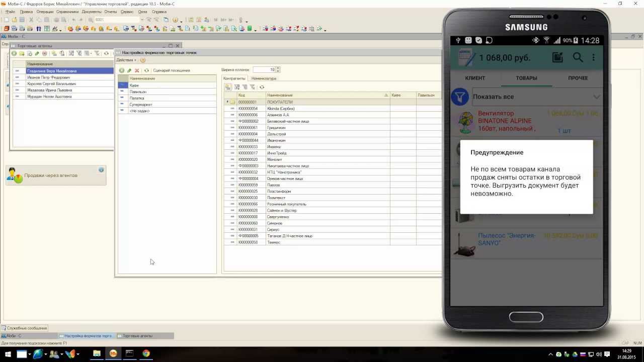Add a new agent in Торговые агенты
The image size is (644, 362).
click(x=14, y=53)
